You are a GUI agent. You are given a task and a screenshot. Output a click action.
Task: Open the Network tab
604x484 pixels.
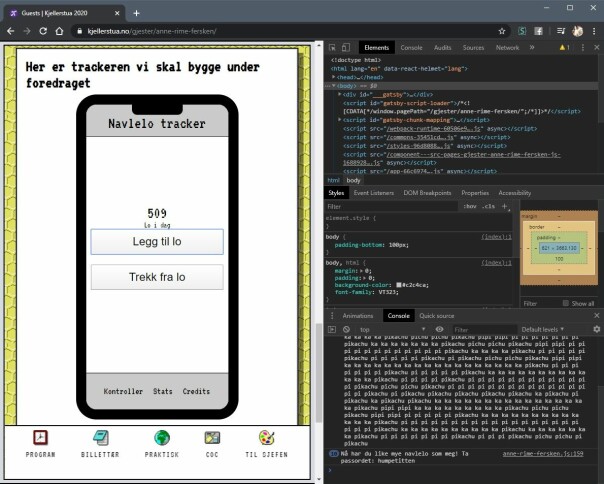[x=507, y=47]
